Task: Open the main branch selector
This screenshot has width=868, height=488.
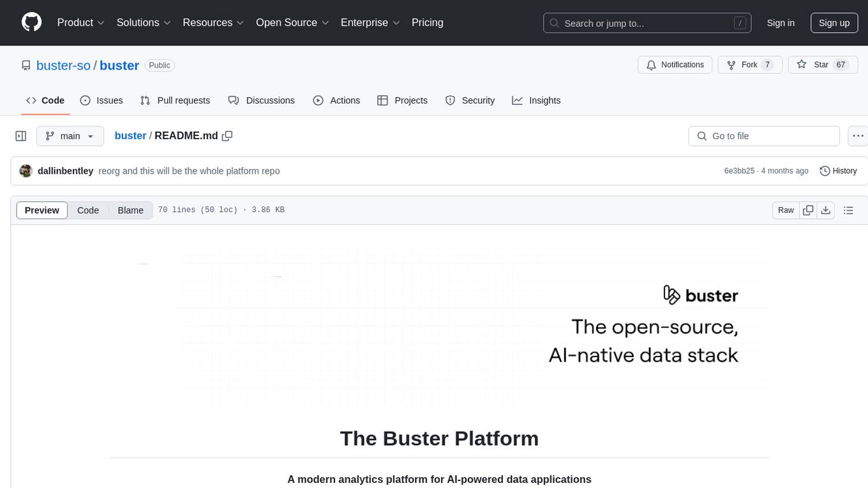Action: 70,136
